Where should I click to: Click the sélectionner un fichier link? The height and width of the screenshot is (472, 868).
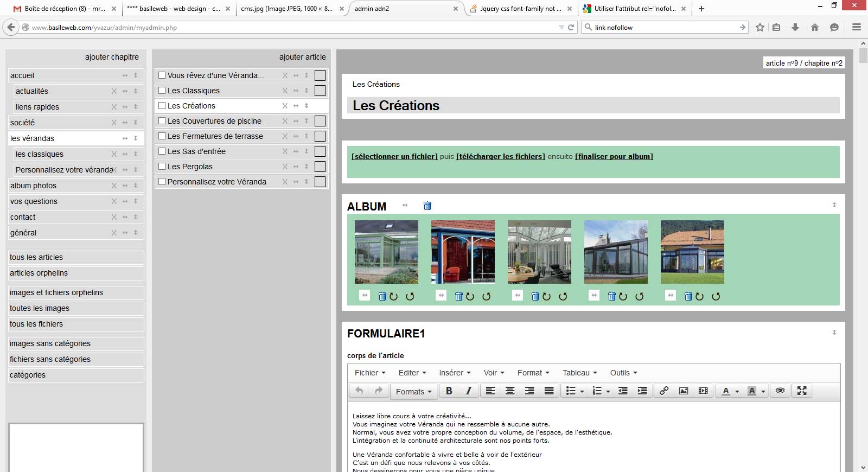coord(394,156)
